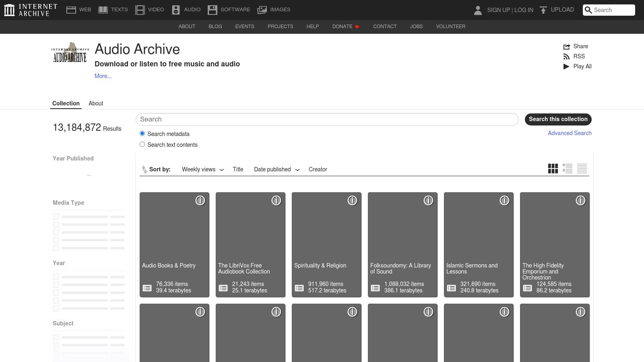The image size is (644, 362).
Task: Switch to the About tab
Action: [96, 103]
